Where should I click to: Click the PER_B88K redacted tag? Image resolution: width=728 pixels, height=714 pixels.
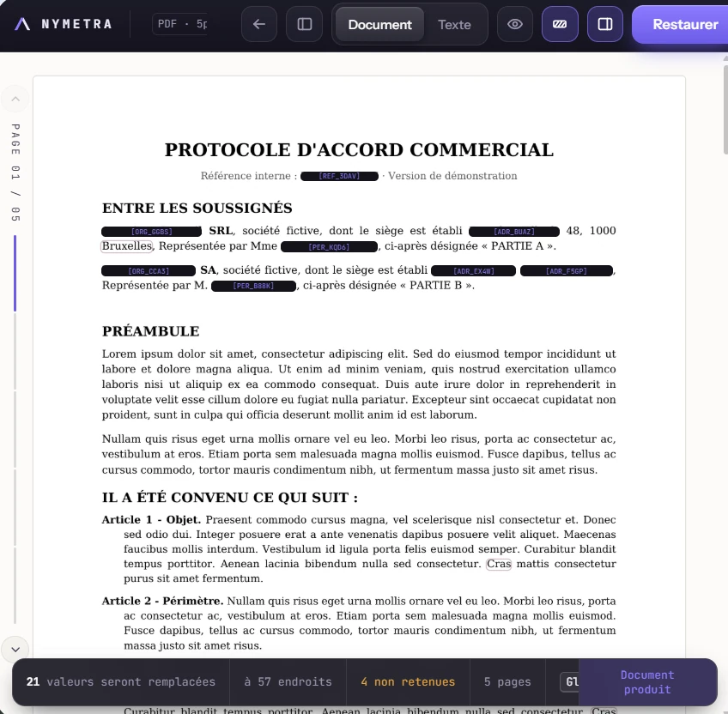(x=253, y=286)
